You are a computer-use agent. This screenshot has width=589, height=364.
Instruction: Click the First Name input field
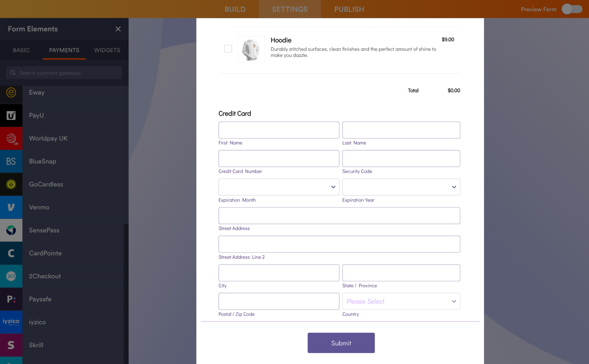pyautogui.click(x=279, y=130)
